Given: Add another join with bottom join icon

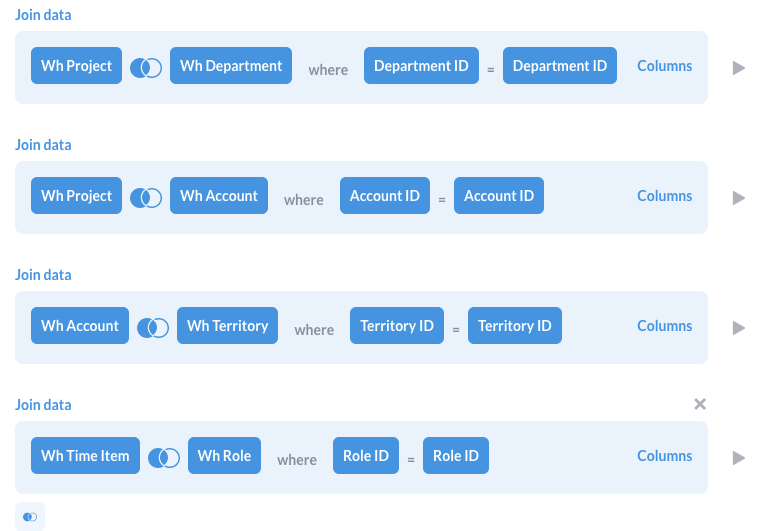Looking at the screenshot, I should point(30,516).
